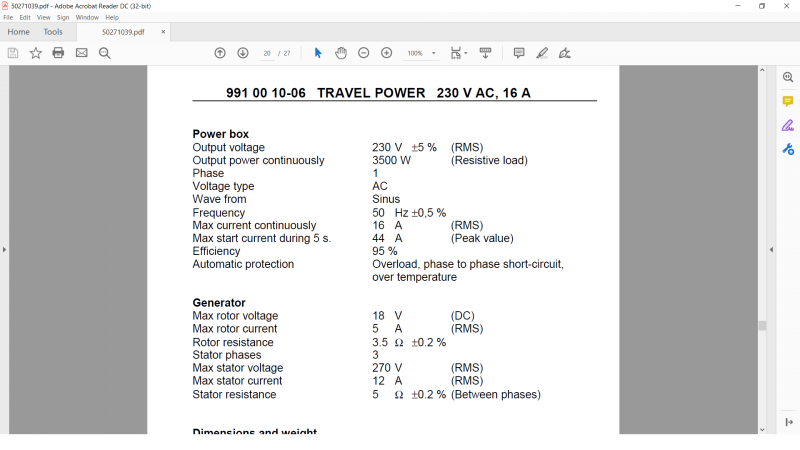Click the 'Max rotor voltage' label
This screenshot has height=450, width=800.
point(235,316)
